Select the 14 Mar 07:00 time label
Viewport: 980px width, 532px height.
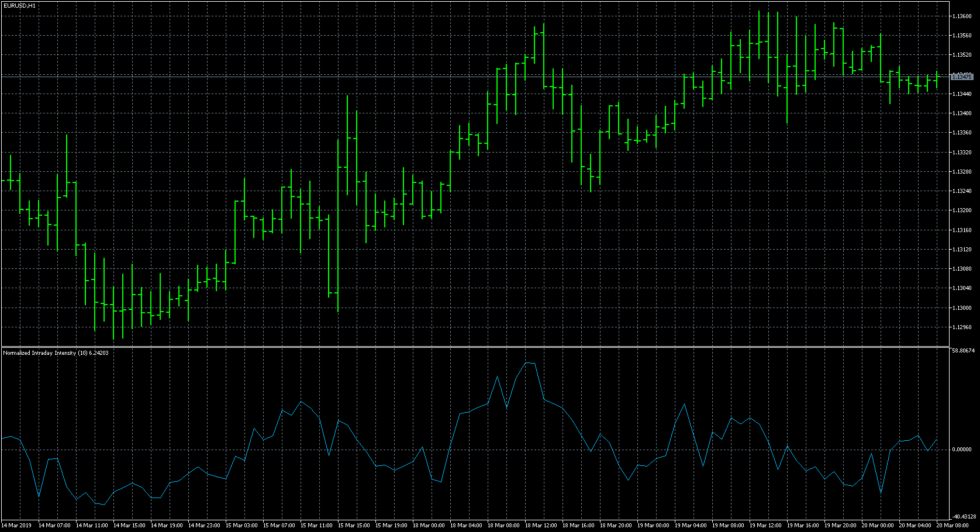[x=54, y=526]
